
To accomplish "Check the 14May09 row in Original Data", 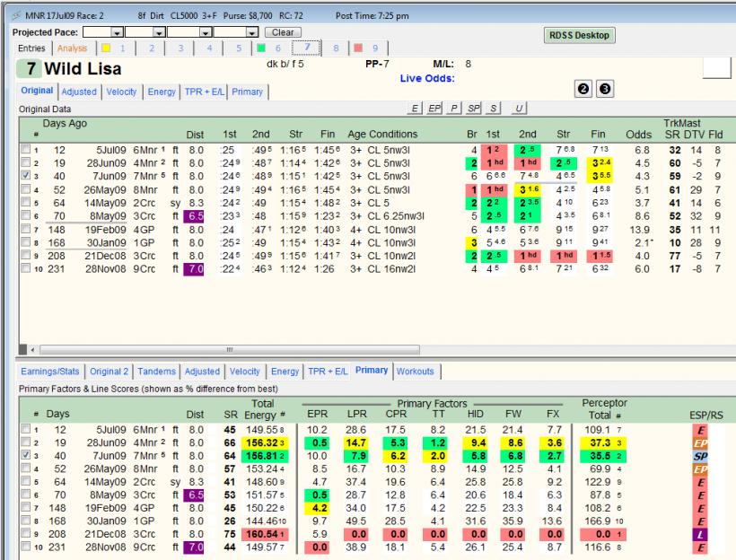I will tap(25, 202).
